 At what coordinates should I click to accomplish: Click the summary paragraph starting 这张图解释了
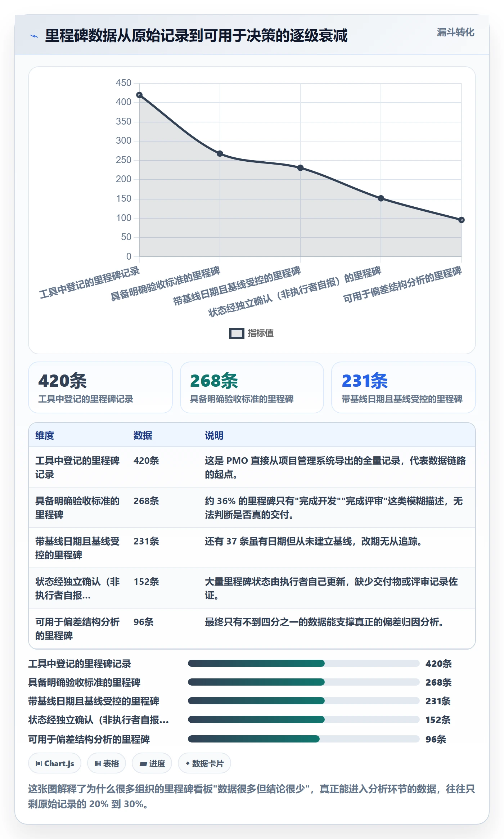[252, 796]
